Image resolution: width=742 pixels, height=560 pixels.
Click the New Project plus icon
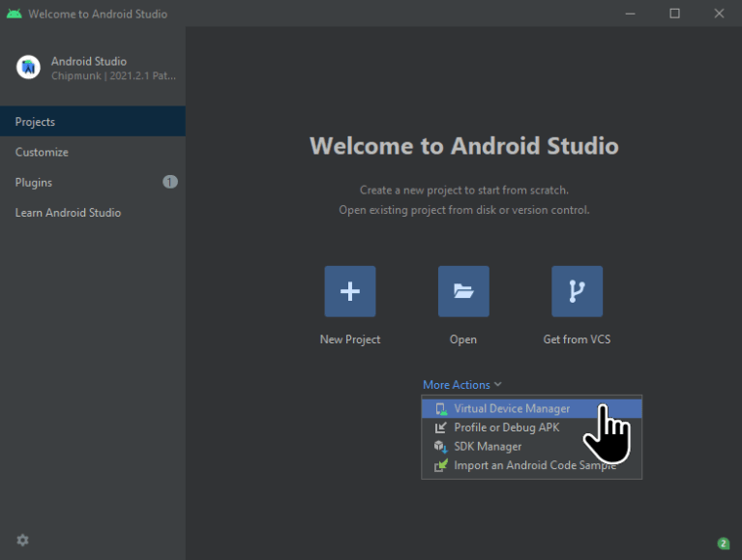pyautogui.click(x=349, y=291)
